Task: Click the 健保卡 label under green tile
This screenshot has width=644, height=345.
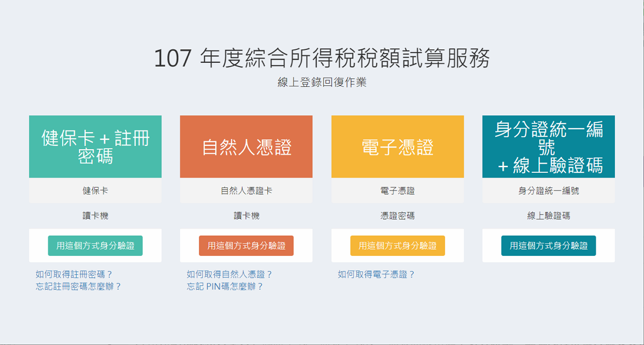Action: 95,190
